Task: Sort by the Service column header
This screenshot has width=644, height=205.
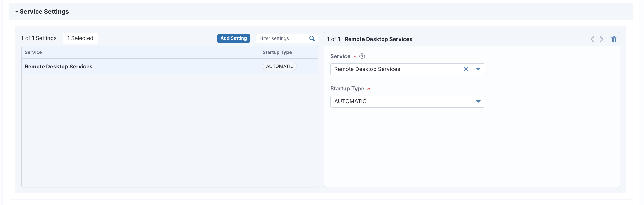Action: click(x=33, y=52)
